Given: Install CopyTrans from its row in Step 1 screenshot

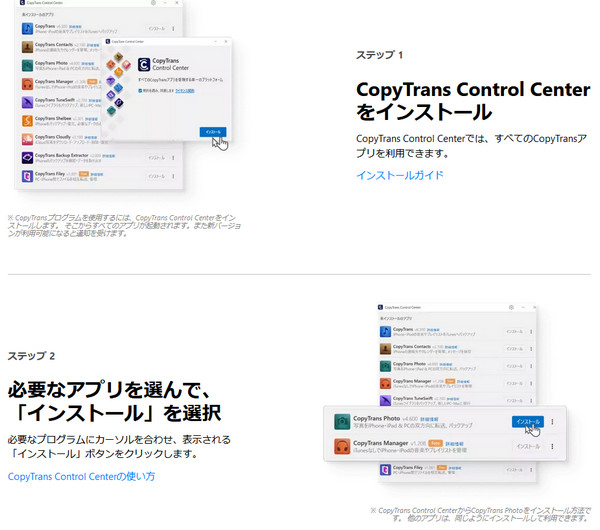Looking at the screenshot, I should pos(157,29).
